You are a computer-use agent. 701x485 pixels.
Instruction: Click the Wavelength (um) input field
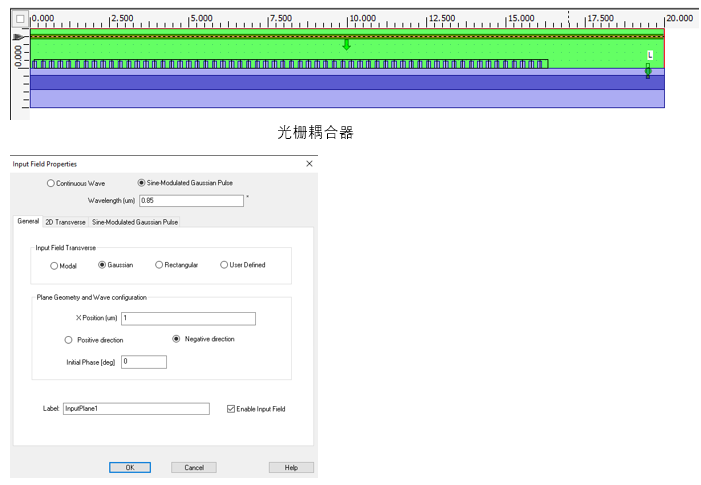(x=191, y=201)
